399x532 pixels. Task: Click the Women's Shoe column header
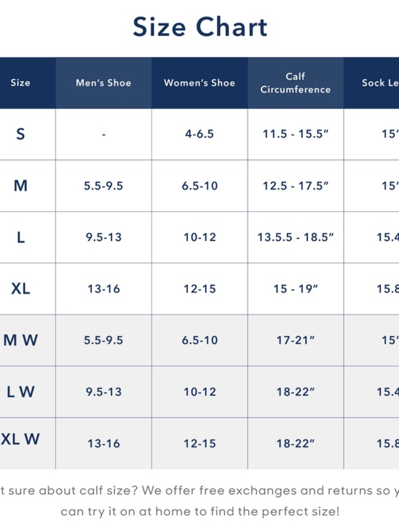point(199,83)
